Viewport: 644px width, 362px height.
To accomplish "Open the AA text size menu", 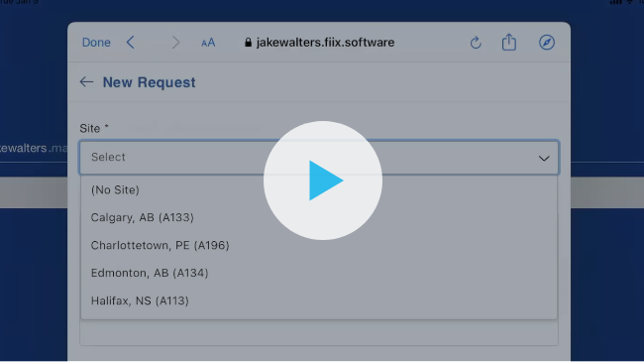I will click(208, 43).
